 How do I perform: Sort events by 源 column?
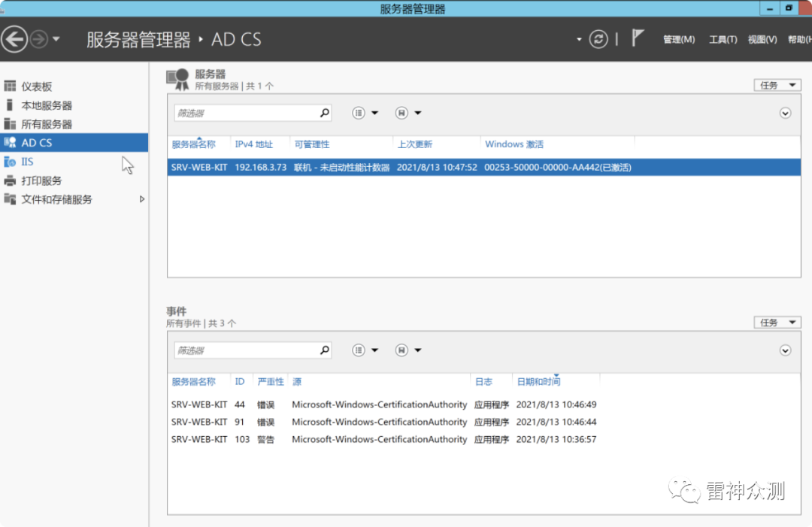tap(297, 382)
